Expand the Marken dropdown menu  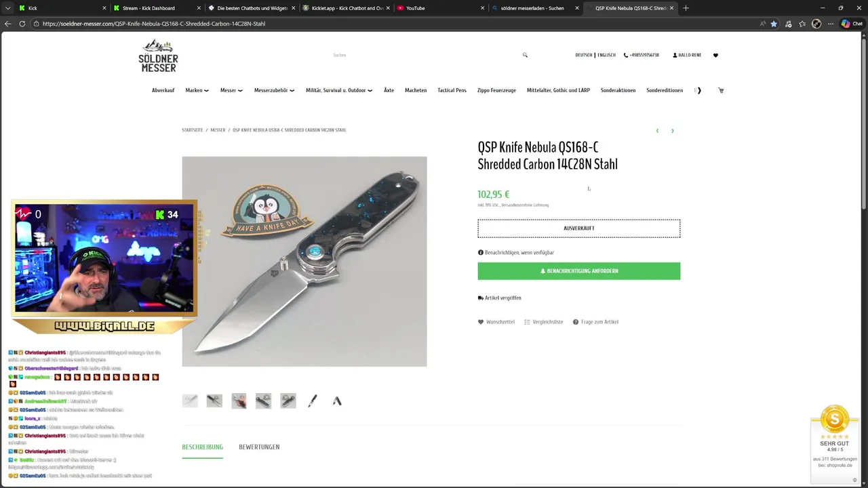click(197, 90)
